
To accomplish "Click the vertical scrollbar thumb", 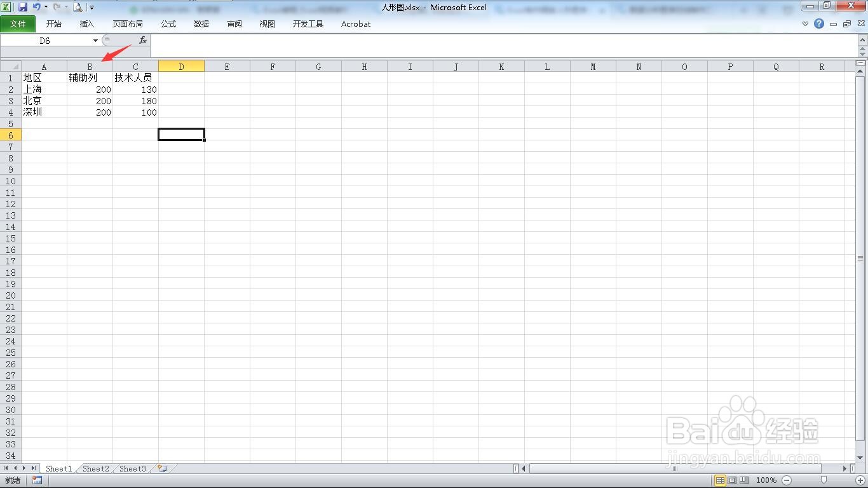I will tap(861, 258).
